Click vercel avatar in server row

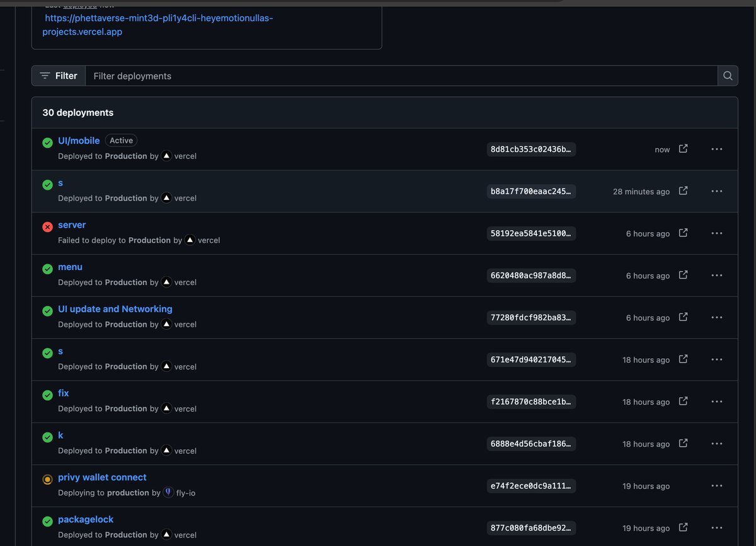[190, 240]
